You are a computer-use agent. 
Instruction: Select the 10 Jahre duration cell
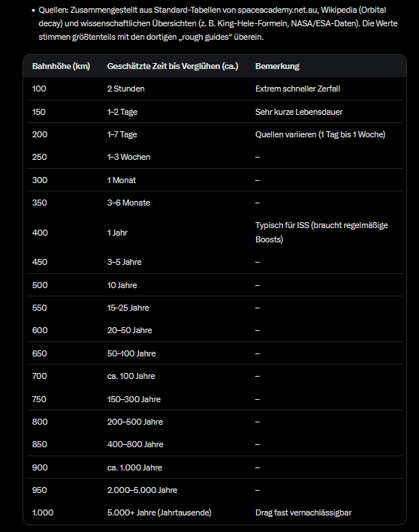122,285
